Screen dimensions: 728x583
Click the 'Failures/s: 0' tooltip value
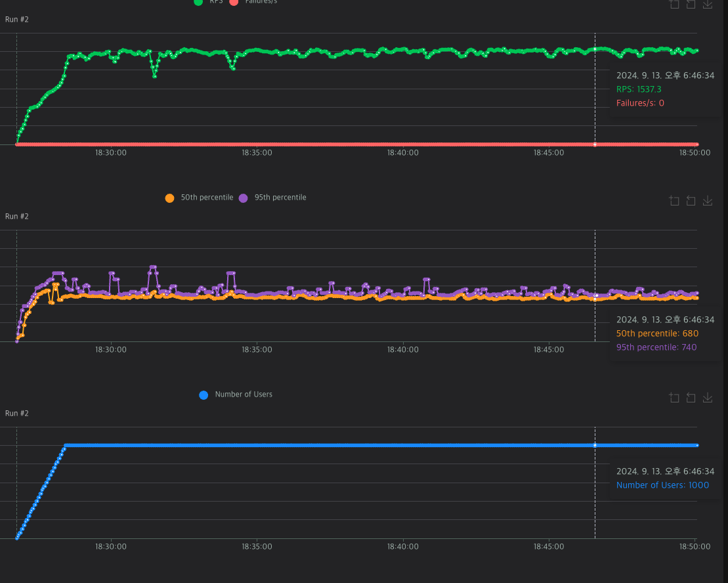(640, 103)
